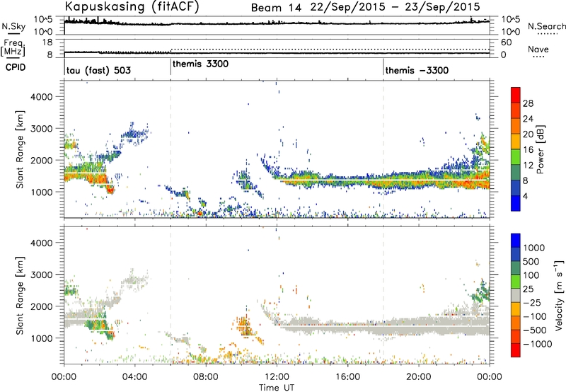Click the '20:00' time tick label
Viewport: 566px width, 392px height.
[x=418, y=377]
